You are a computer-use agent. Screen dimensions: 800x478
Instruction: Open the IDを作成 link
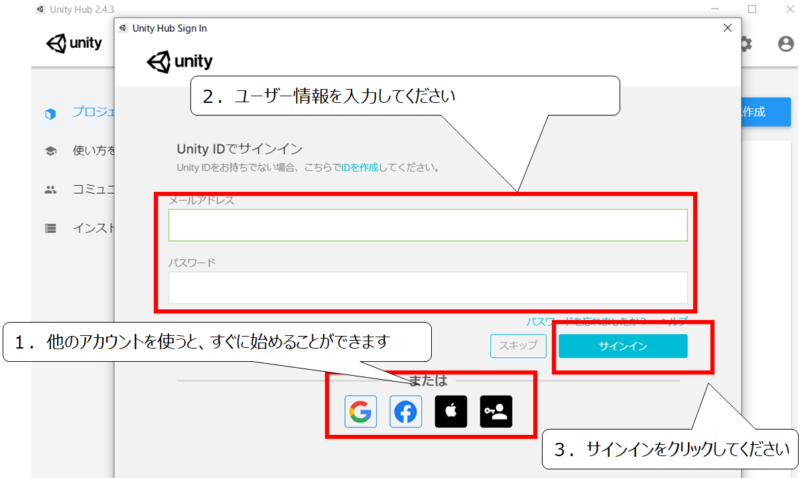tap(360, 167)
